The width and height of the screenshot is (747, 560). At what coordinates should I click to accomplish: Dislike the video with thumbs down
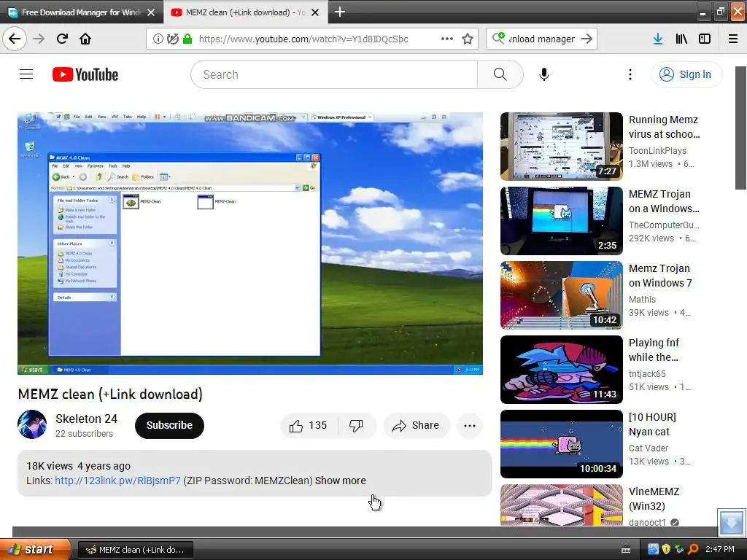[x=356, y=425]
